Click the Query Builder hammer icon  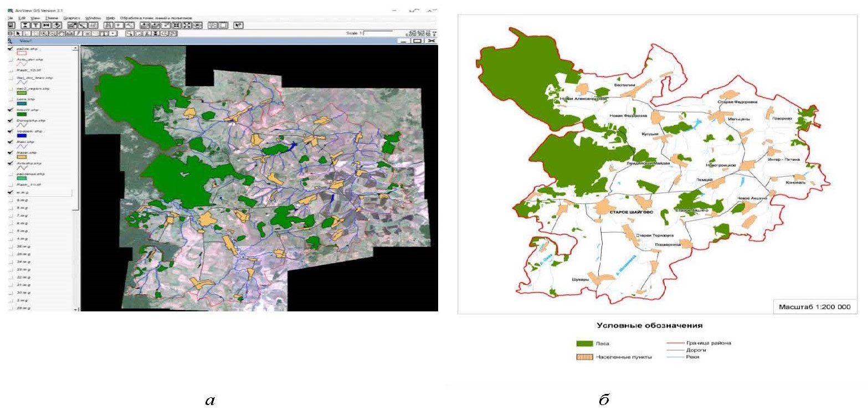[x=129, y=25]
